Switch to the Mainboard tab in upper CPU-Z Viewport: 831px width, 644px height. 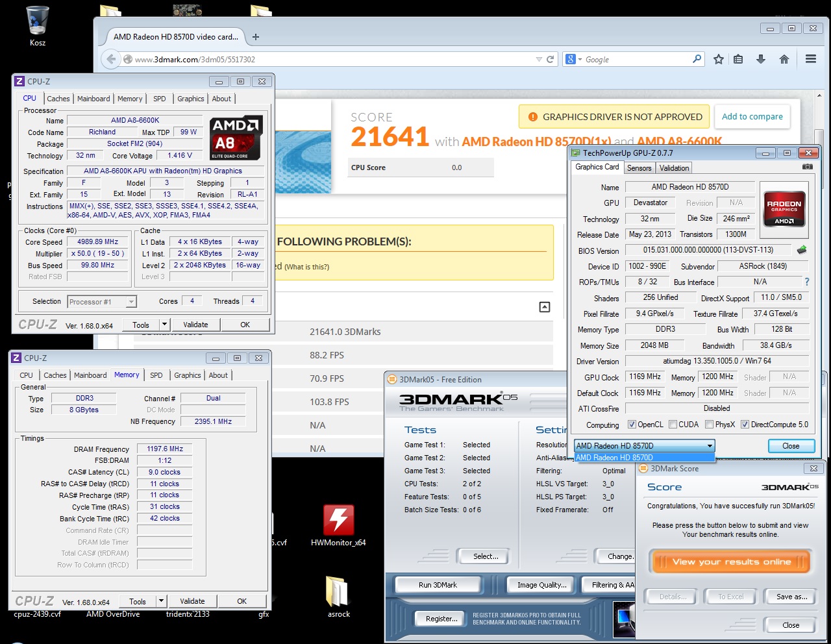(93, 99)
